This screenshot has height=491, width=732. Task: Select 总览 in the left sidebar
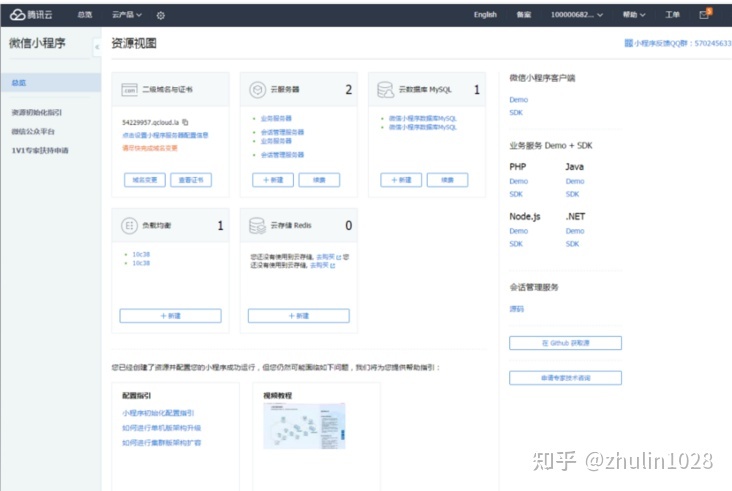[x=51, y=83]
